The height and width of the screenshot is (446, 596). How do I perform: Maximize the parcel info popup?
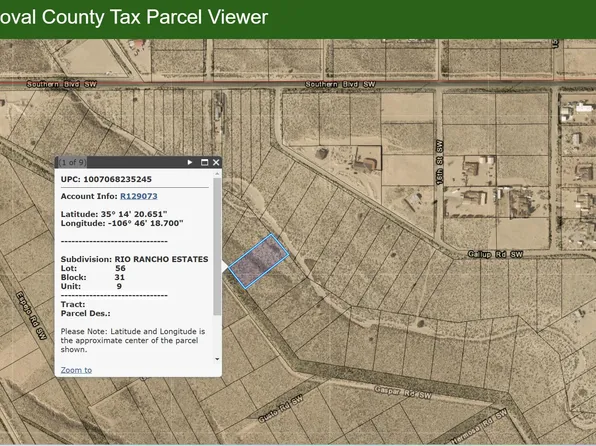[204, 162]
